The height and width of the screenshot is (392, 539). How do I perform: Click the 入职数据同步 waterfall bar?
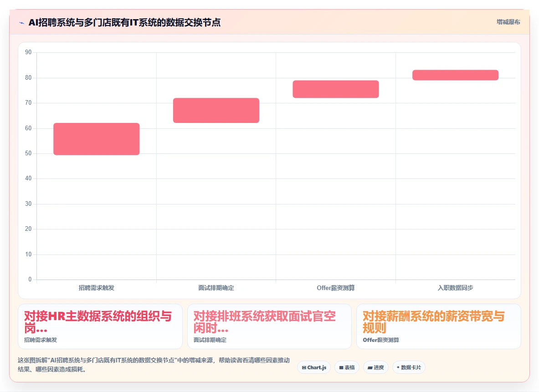455,75
